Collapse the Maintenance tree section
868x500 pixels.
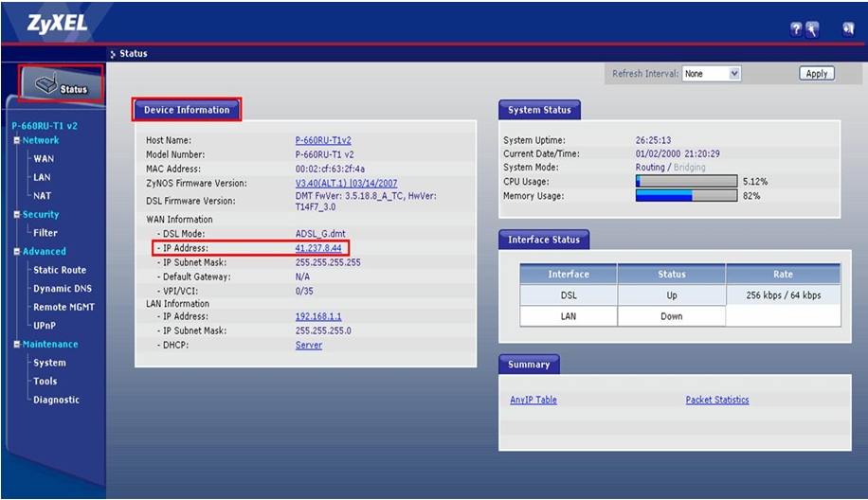[x=17, y=344]
